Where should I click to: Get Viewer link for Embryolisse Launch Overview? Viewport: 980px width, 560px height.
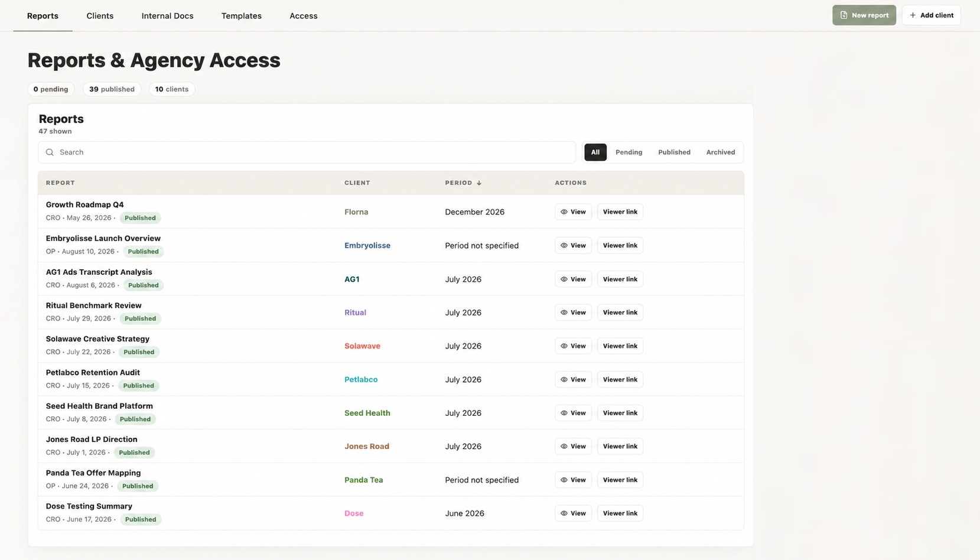point(620,246)
